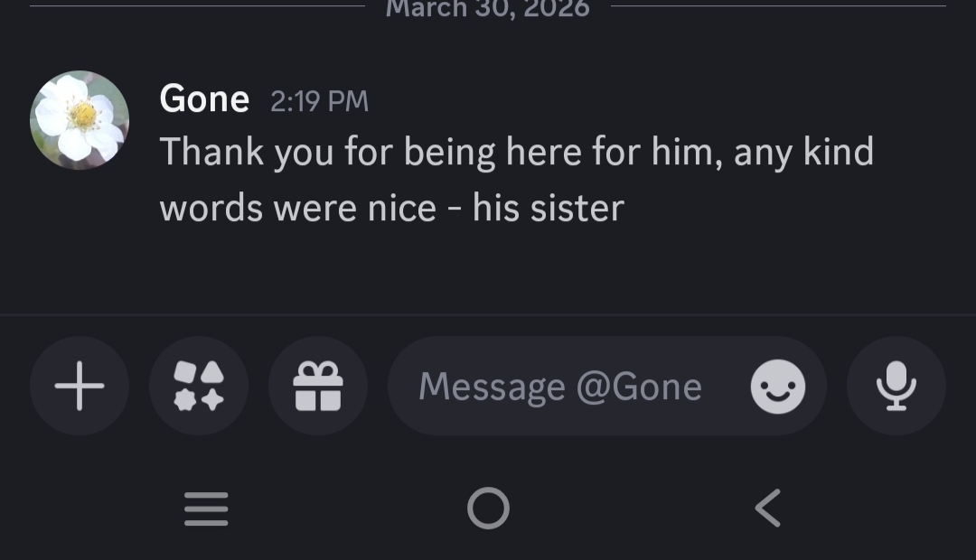Viewport: 976px width, 560px height.
Task: Tap the 'words were nice' message line
Action: pos(298,209)
